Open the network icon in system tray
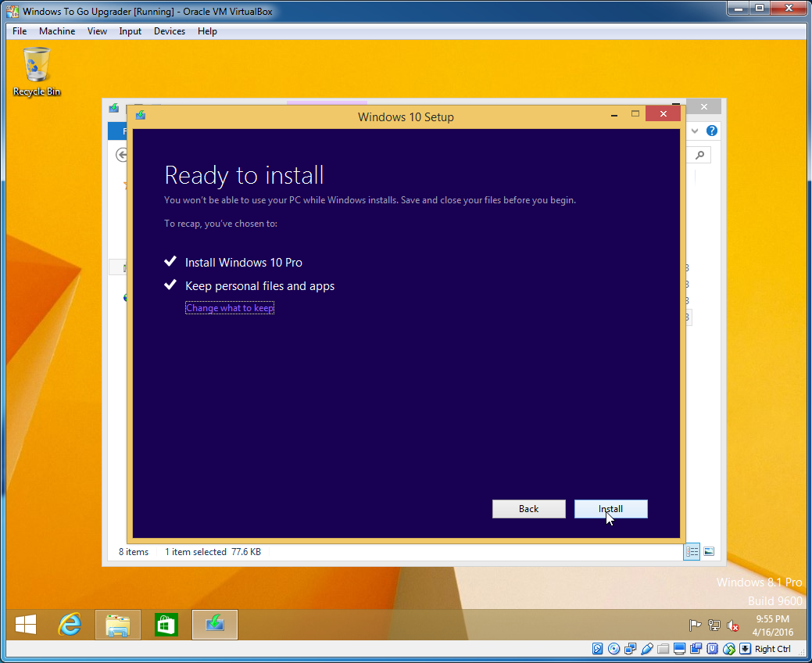This screenshot has width=812, height=663. pyautogui.click(x=714, y=625)
